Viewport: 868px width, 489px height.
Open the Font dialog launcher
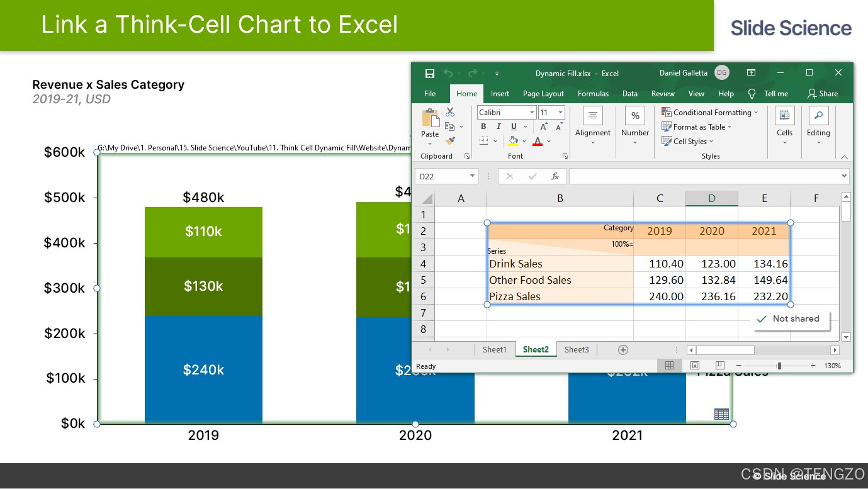point(565,156)
